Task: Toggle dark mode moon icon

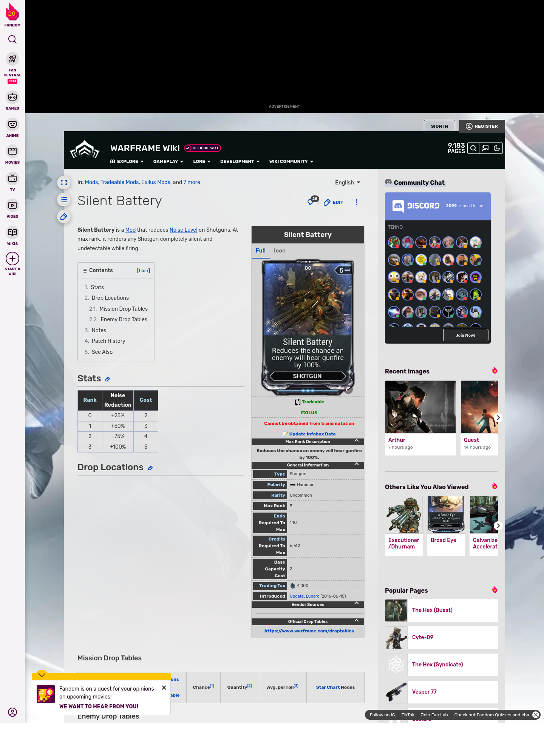Action: click(x=497, y=149)
